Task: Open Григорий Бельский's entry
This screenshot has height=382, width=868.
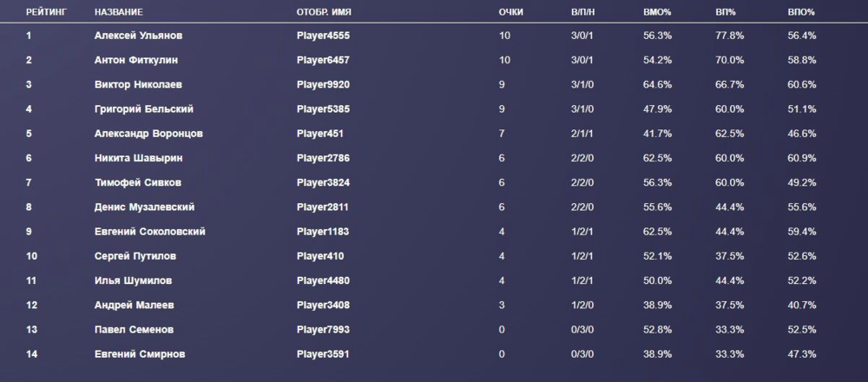Action: 144,109
